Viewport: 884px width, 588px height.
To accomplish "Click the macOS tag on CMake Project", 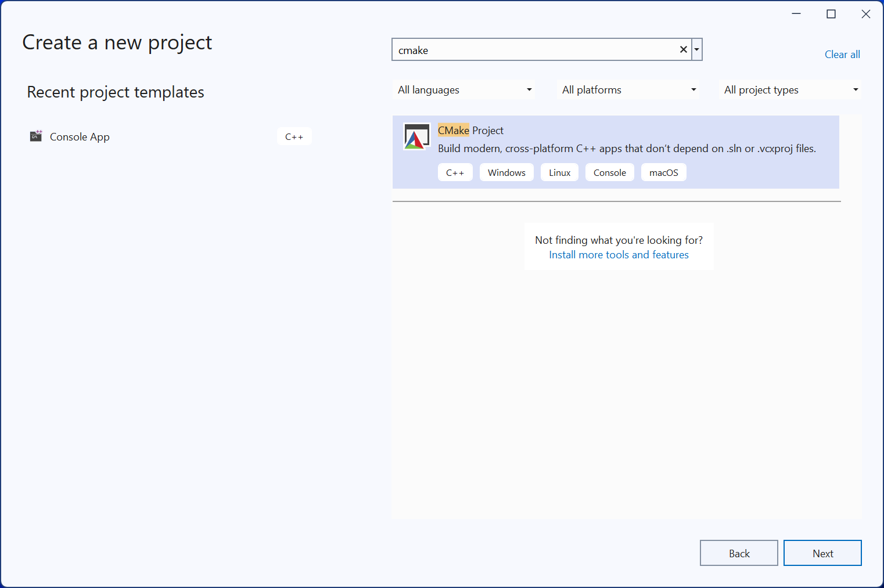I will [663, 173].
